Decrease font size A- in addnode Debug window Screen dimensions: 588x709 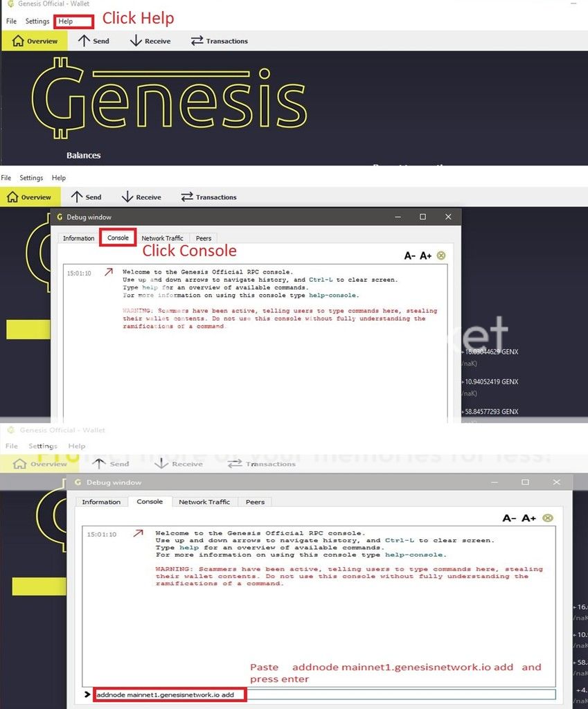(x=509, y=518)
